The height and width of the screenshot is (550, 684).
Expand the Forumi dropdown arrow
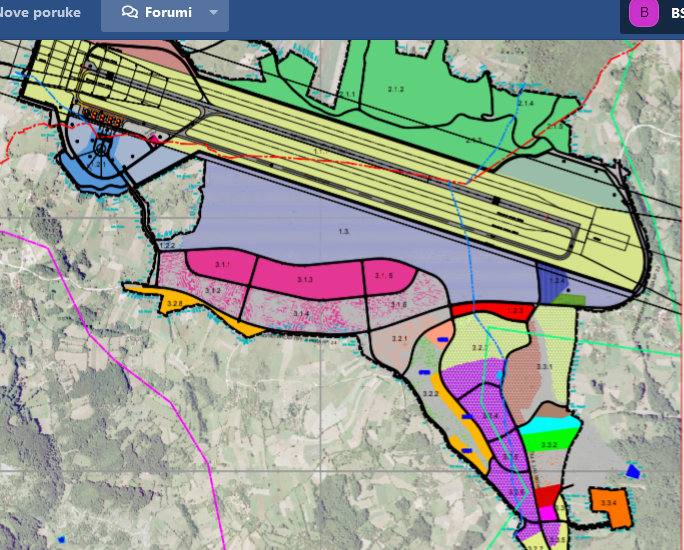click(x=213, y=13)
